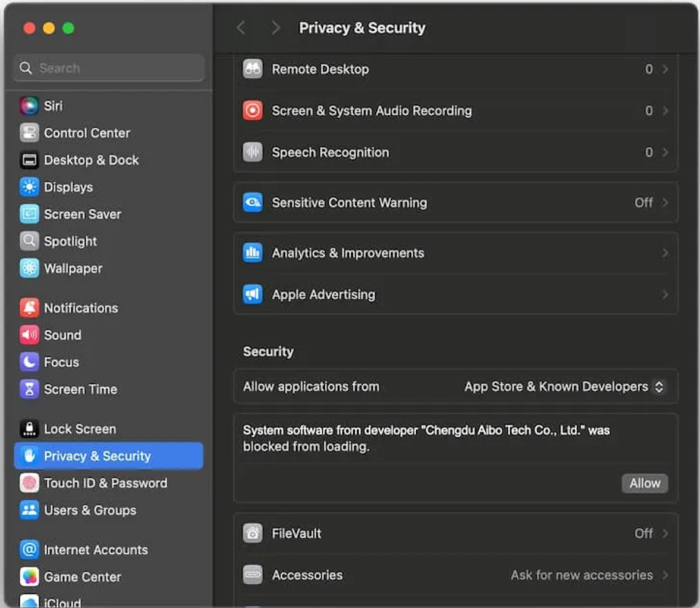Open the Notifications pane
700x608 pixels.
coord(108,308)
